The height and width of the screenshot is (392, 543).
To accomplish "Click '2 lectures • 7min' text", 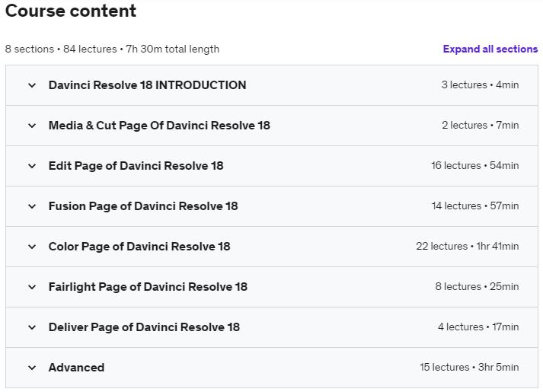I will [x=480, y=126].
